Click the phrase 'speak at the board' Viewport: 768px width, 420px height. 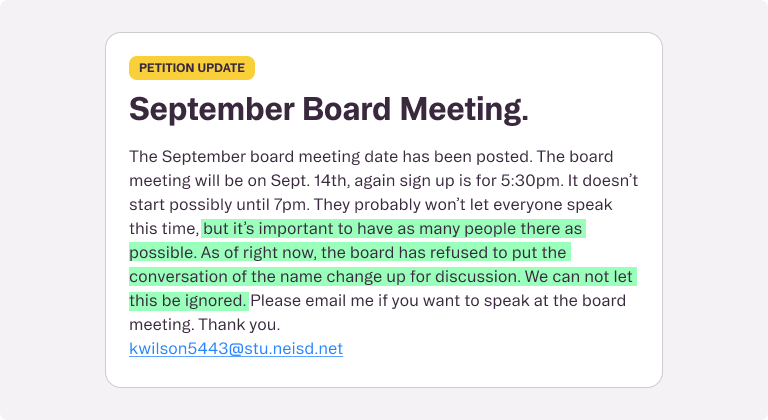point(555,300)
